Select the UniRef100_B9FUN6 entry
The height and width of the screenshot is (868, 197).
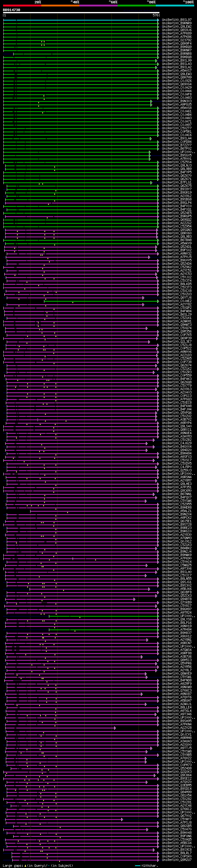pyautogui.click(x=177, y=836)
